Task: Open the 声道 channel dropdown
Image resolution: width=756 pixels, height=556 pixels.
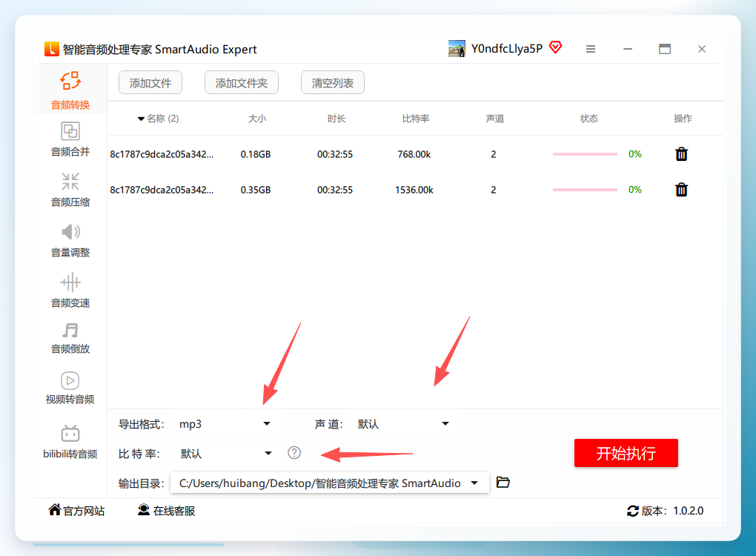Action: pos(403,424)
